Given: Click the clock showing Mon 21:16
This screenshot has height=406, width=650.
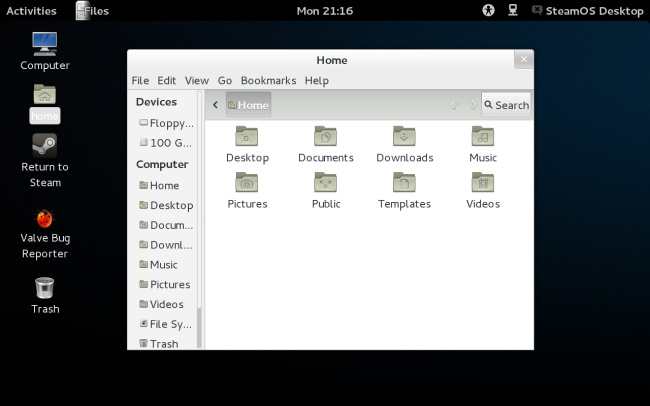Looking at the screenshot, I should (x=325, y=11).
